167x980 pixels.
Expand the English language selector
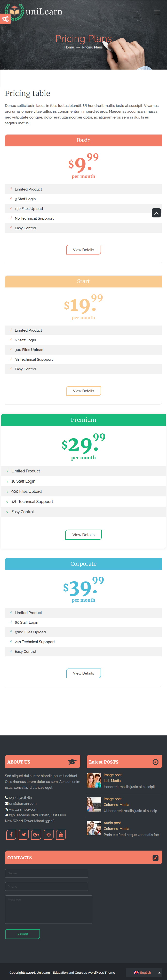click(x=143, y=972)
